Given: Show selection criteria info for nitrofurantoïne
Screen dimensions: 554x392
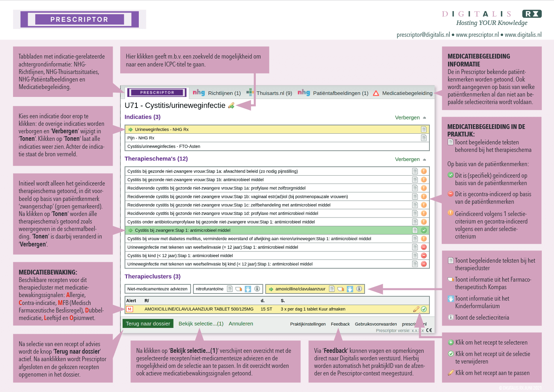Looking at the screenshot, I should [x=257, y=289].
